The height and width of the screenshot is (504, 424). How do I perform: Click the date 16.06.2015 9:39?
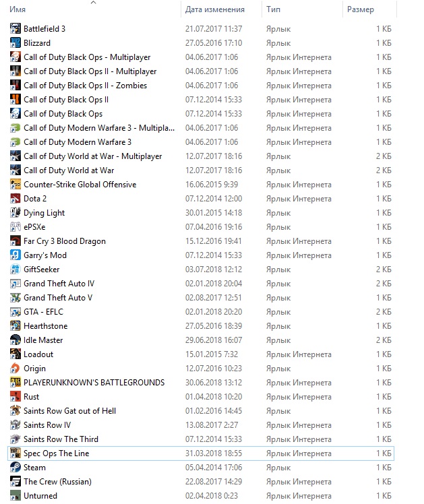pyautogui.click(x=212, y=185)
